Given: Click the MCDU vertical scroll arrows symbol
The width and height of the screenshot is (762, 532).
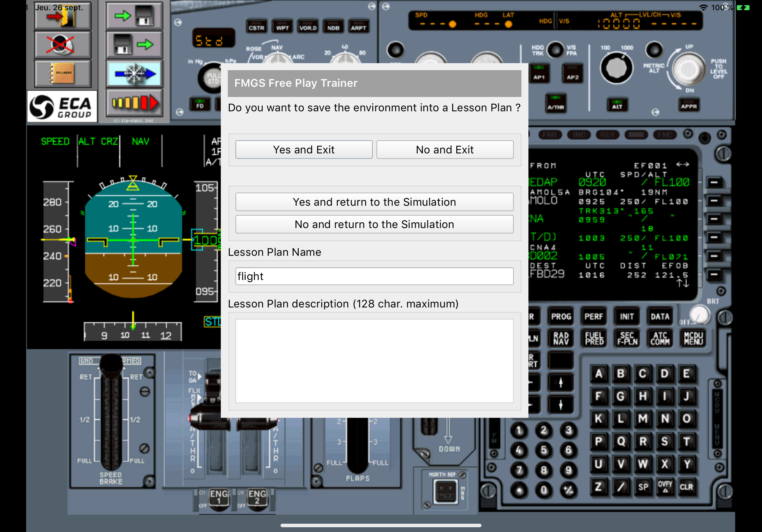Looking at the screenshot, I should (x=683, y=283).
